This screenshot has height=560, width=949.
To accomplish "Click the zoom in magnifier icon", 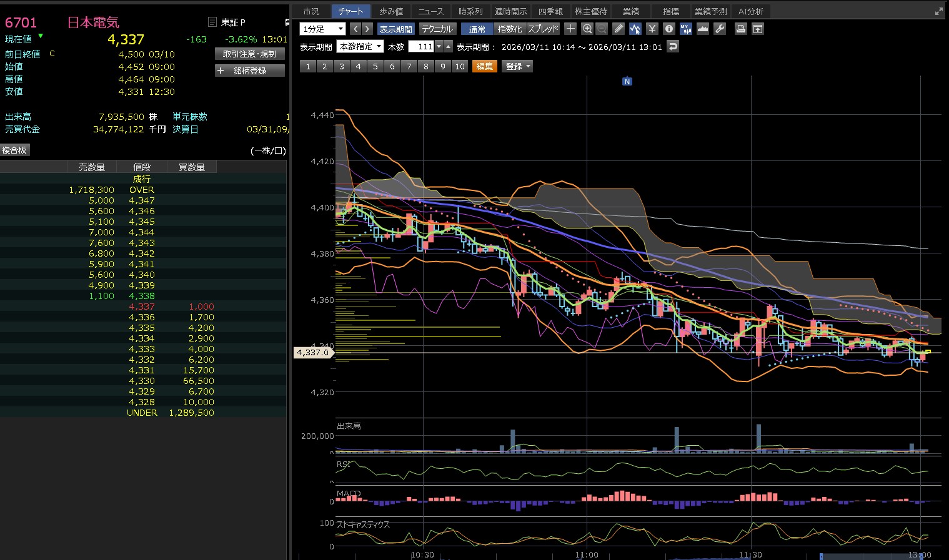I will 587,29.
